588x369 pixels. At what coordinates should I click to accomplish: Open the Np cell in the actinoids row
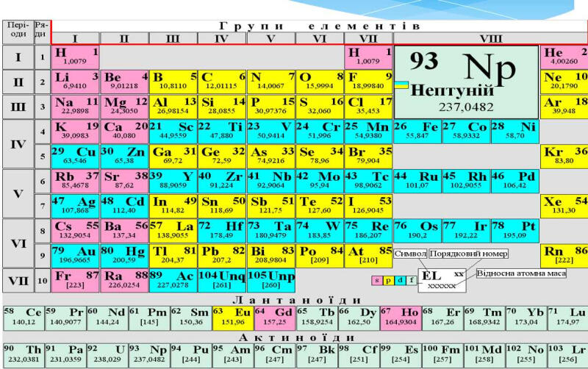[149, 355]
